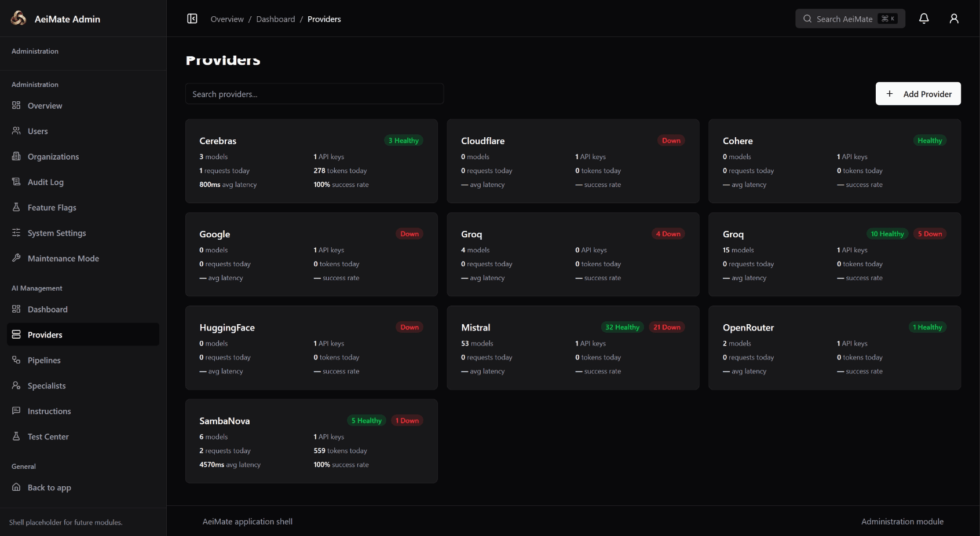Select Providers in the sidebar
The width and height of the screenshot is (980, 536).
83,335
